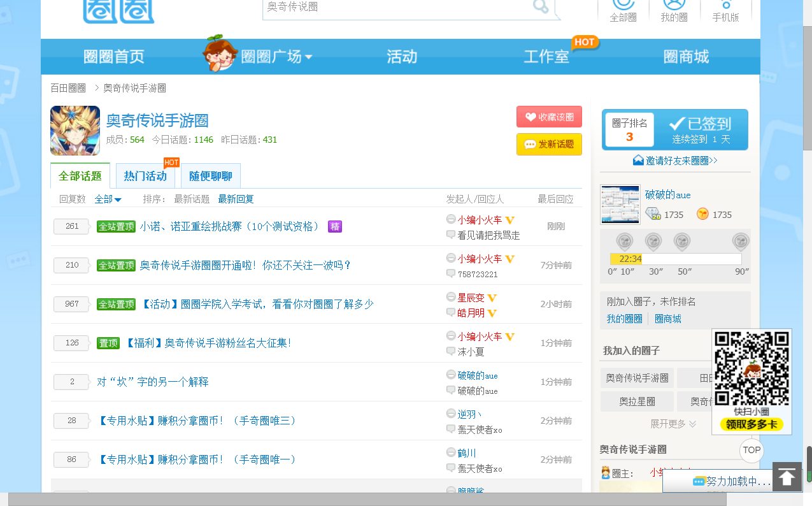Scan the 快扫小圈 QR code image
This screenshot has height=506, width=812.
(x=751, y=369)
